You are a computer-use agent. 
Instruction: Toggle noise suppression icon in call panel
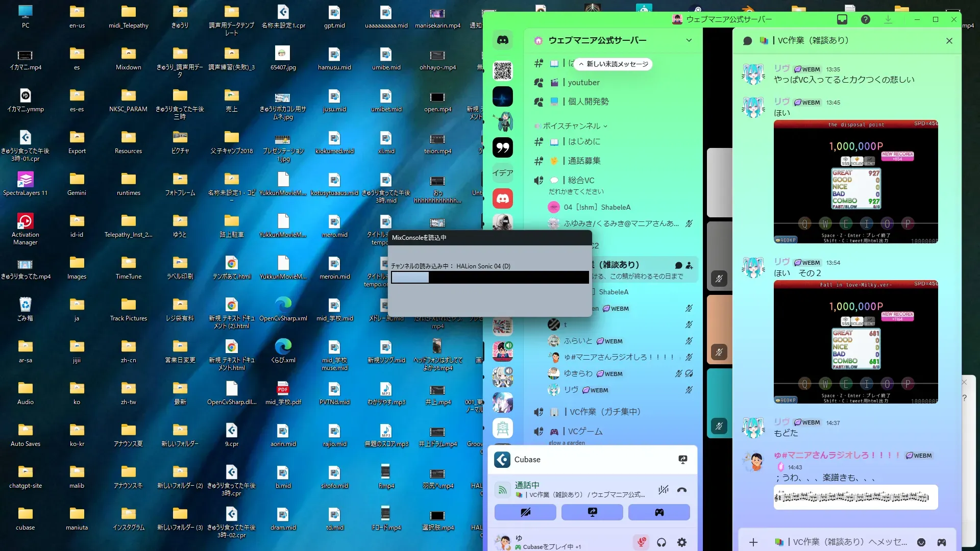tap(663, 490)
